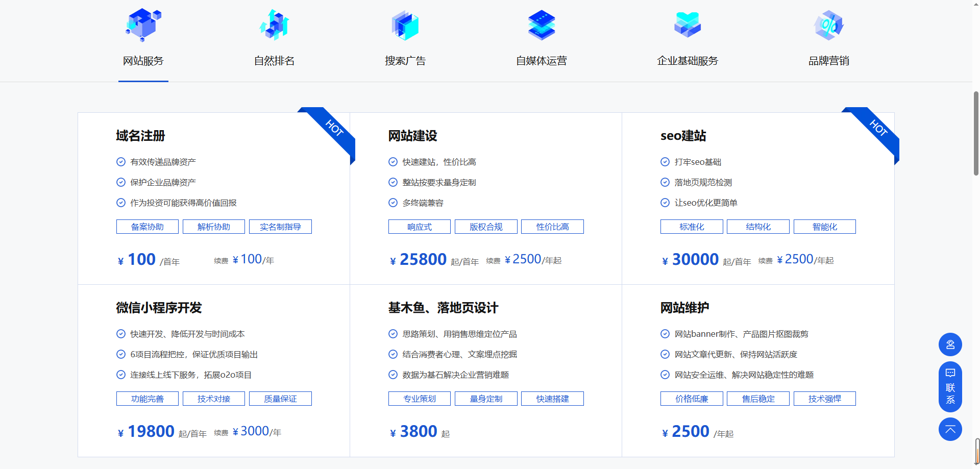Click the 专业策划 tag
The image size is (980, 469).
(x=420, y=399)
